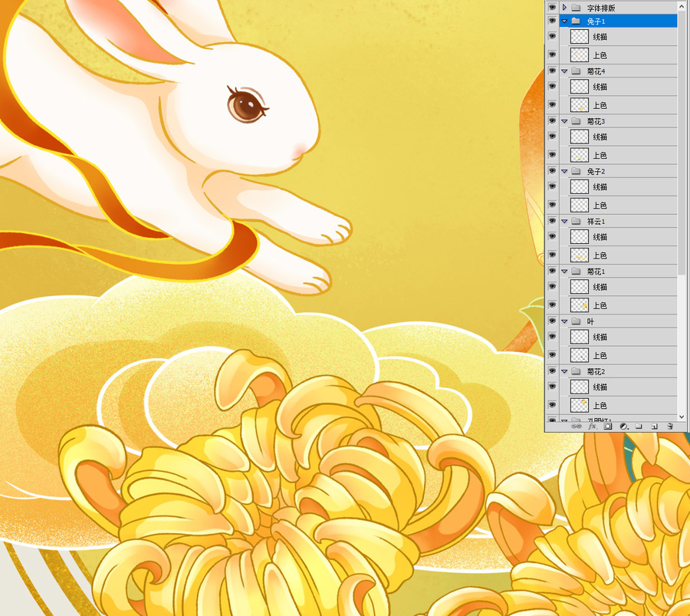Image resolution: width=690 pixels, height=616 pixels.
Task: Select the 菊花3 group name
Action: click(x=596, y=121)
